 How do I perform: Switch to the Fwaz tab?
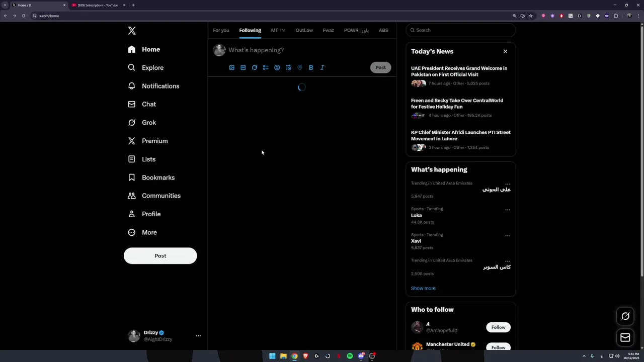pyautogui.click(x=328, y=30)
